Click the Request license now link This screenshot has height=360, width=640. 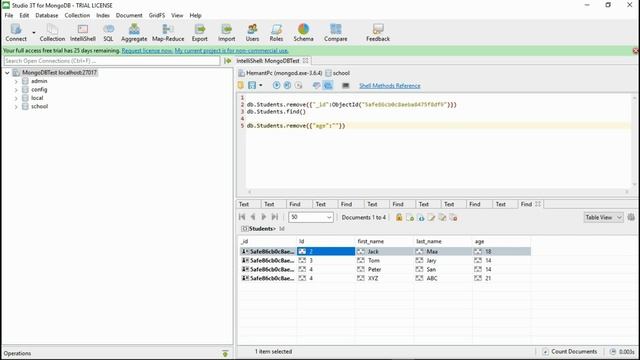point(147,51)
